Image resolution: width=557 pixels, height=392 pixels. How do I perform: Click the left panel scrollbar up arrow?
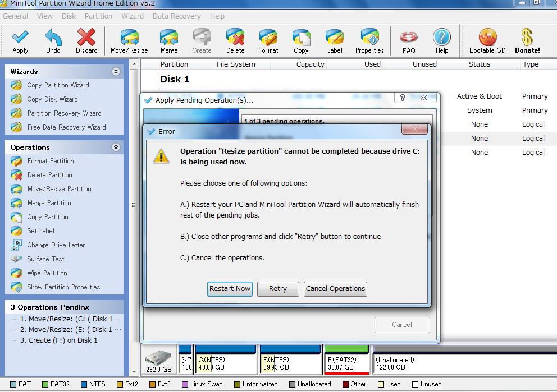[134, 64]
